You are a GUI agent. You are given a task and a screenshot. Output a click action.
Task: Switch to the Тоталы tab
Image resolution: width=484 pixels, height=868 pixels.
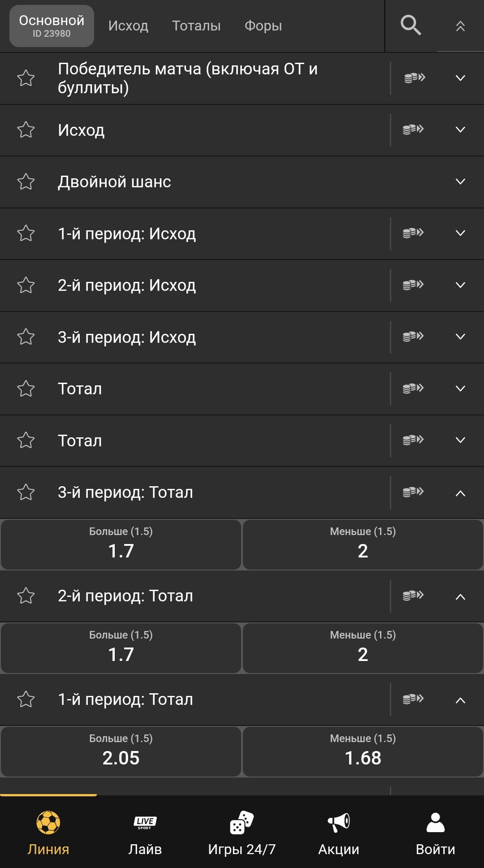[196, 26]
